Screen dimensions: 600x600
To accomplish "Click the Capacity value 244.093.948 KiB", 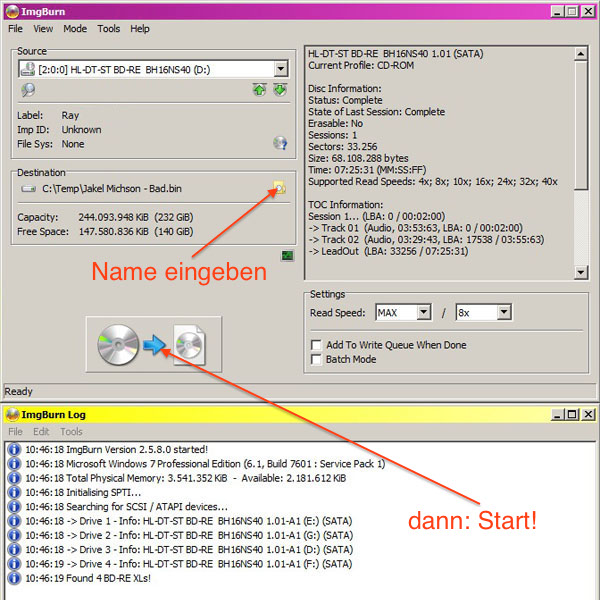I will 113,217.
